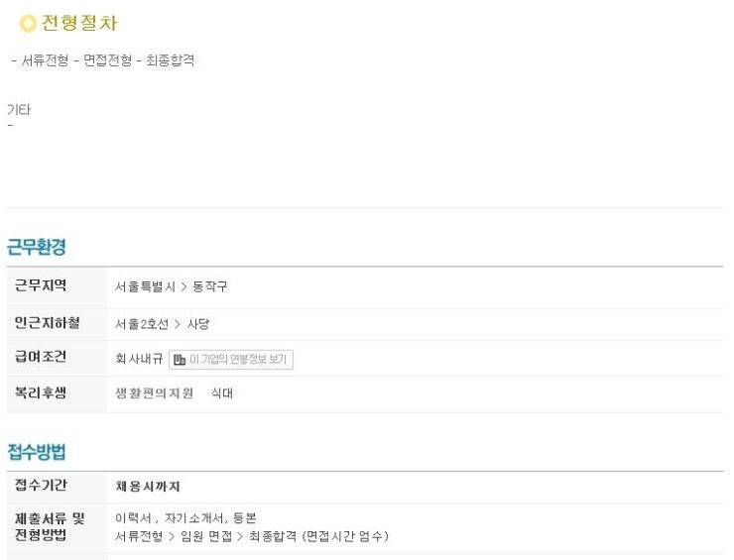Click 임원 면접 step in the process line
The width and height of the screenshot is (734, 560).
point(206,536)
